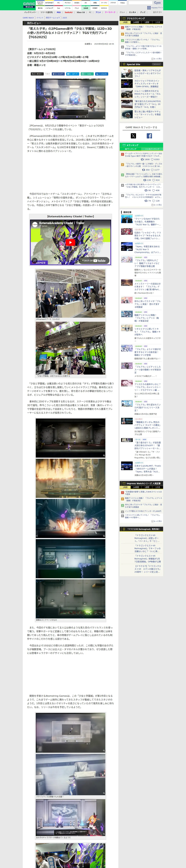Switch to the HOBBY site tab
The image size is (186, 868).
[95, 8]
